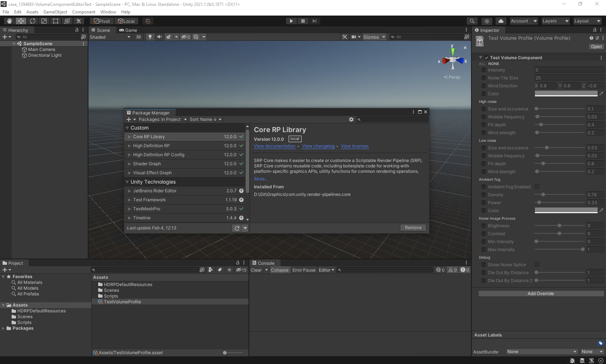Click the Remove package button

(413, 228)
